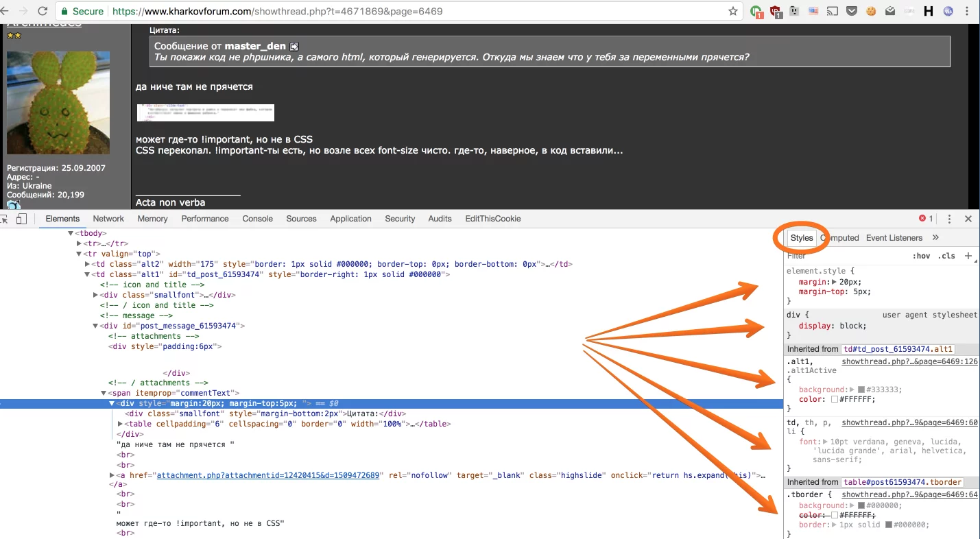The image size is (980, 539).
Task: Expand the table cellpadding element node
Action: (x=119, y=423)
